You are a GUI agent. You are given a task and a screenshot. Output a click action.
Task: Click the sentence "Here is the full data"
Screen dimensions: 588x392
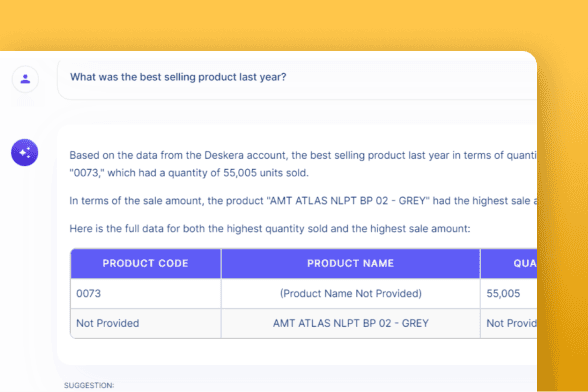click(x=270, y=228)
